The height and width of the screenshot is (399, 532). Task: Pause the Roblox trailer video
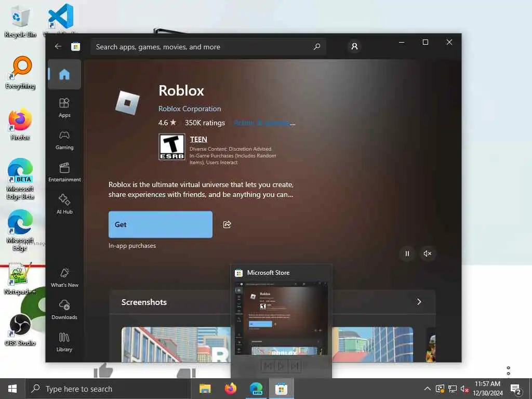click(407, 254)
